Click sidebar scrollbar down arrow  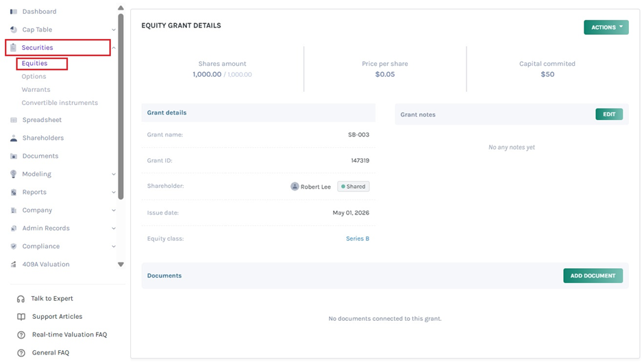121,265
